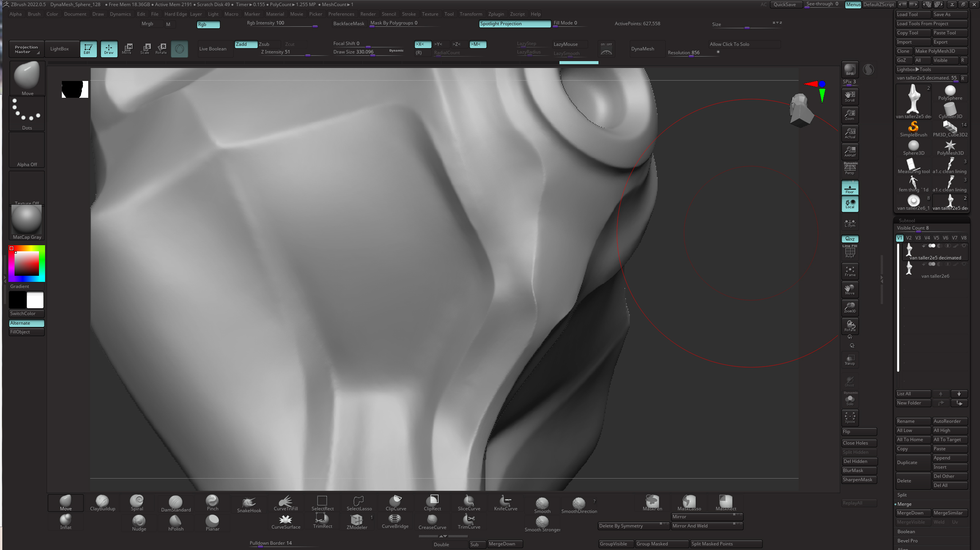The image size is (980, 550).
Task: Click the Xpose icon
Action: (850, 417)
